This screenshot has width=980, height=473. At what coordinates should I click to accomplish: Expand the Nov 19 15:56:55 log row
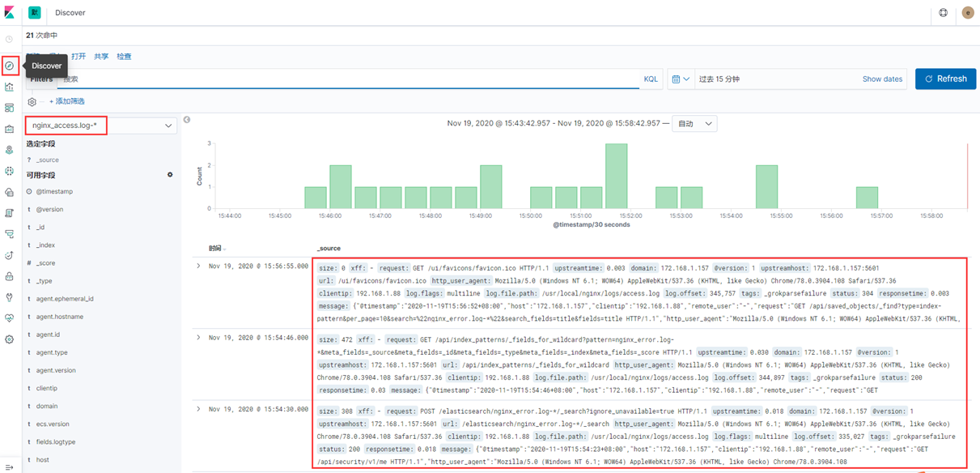coord(198,266)
